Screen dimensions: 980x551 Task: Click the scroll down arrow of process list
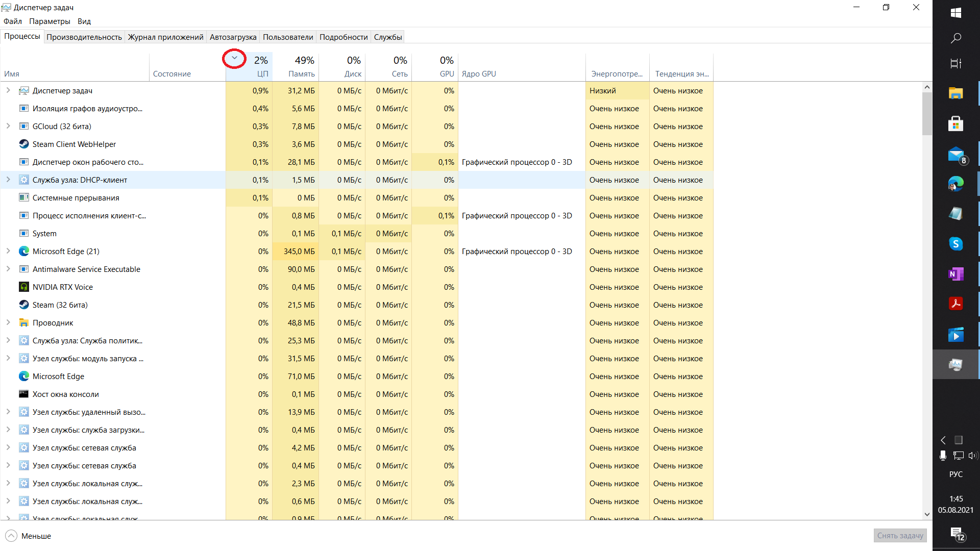(927, 514)
